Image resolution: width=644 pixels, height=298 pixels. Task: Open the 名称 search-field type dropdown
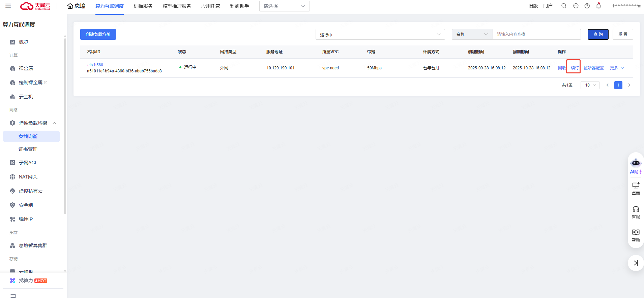pos(472,34)
